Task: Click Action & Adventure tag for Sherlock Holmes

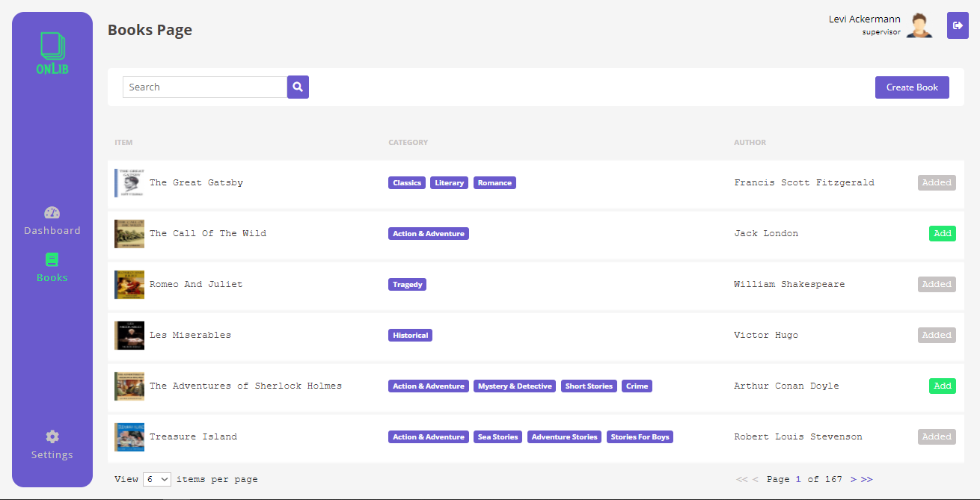Action: [x=429, y=386]
